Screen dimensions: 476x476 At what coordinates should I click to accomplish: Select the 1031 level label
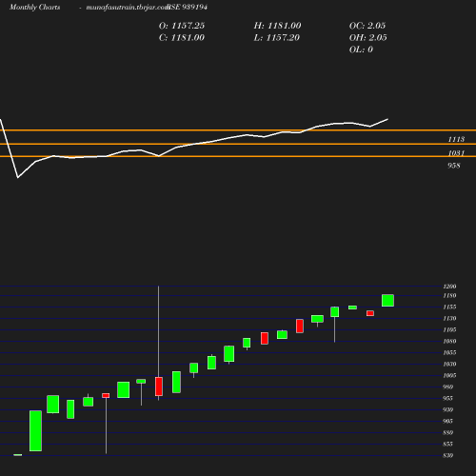[456, 153]
